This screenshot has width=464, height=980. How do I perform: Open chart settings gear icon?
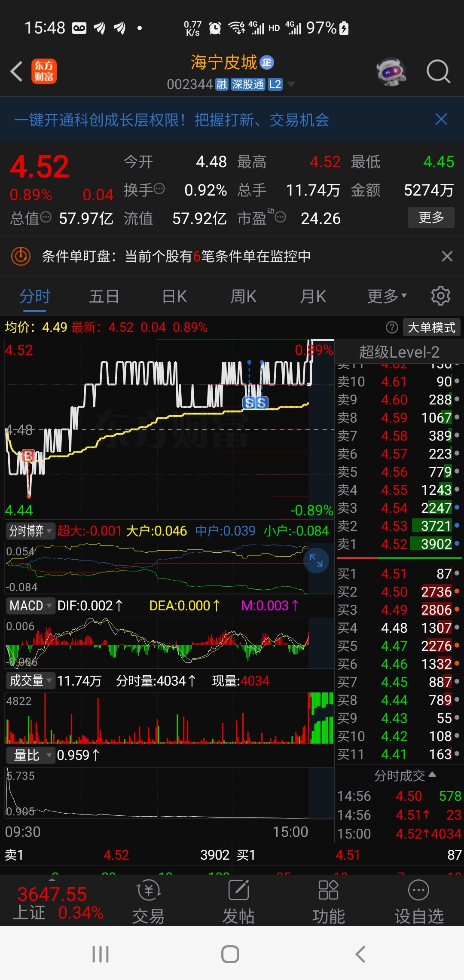pyautogui.click(x=441, y=296)
